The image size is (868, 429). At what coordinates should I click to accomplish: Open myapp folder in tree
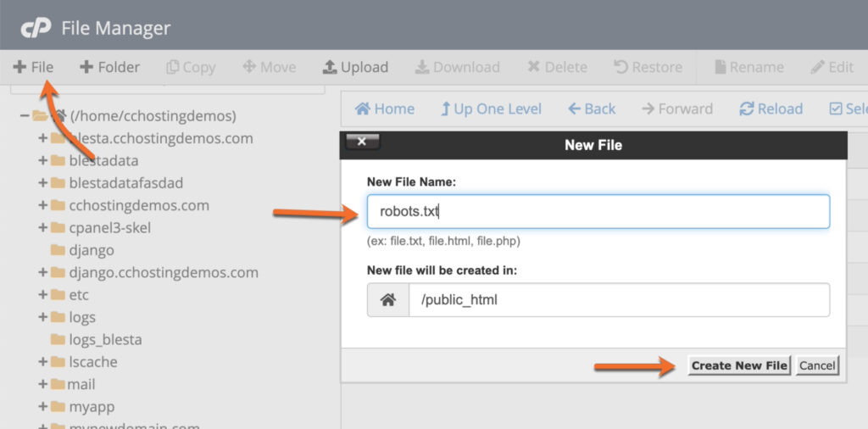tap(92, 407)
